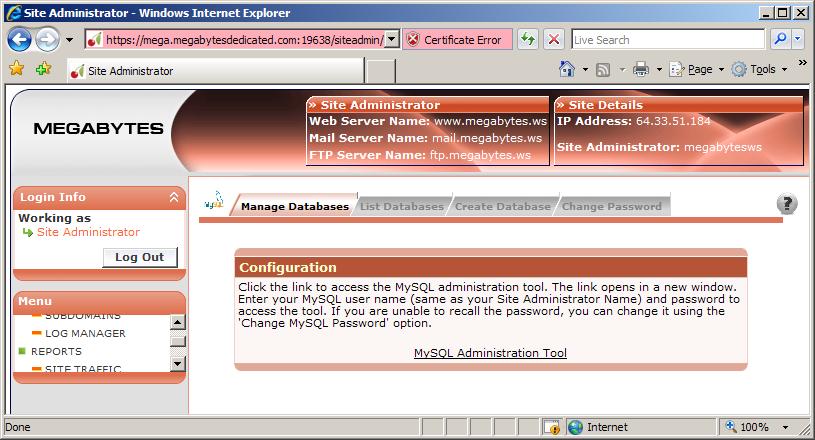Open the address bar dropdown arrow

click(392, 40)
